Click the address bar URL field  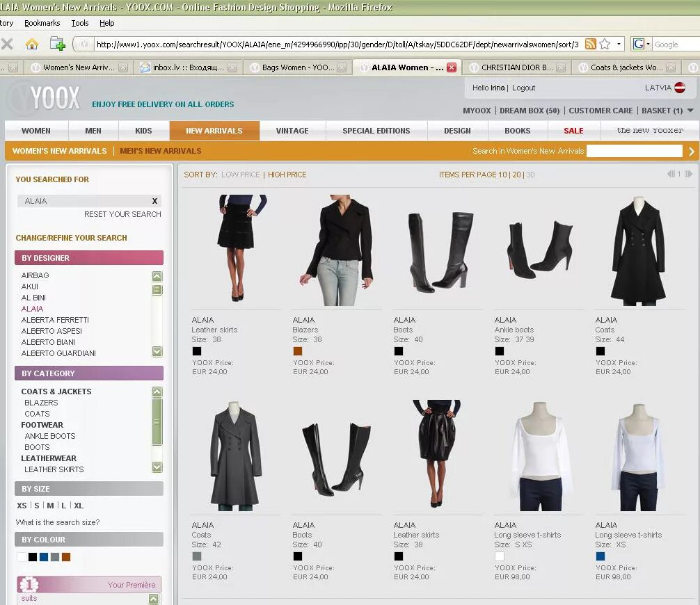[x=337, y=45]
